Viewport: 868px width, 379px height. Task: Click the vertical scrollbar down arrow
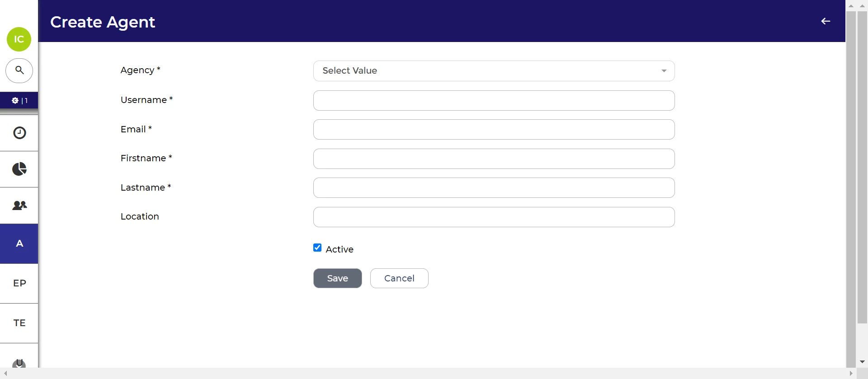pos(862,362)
